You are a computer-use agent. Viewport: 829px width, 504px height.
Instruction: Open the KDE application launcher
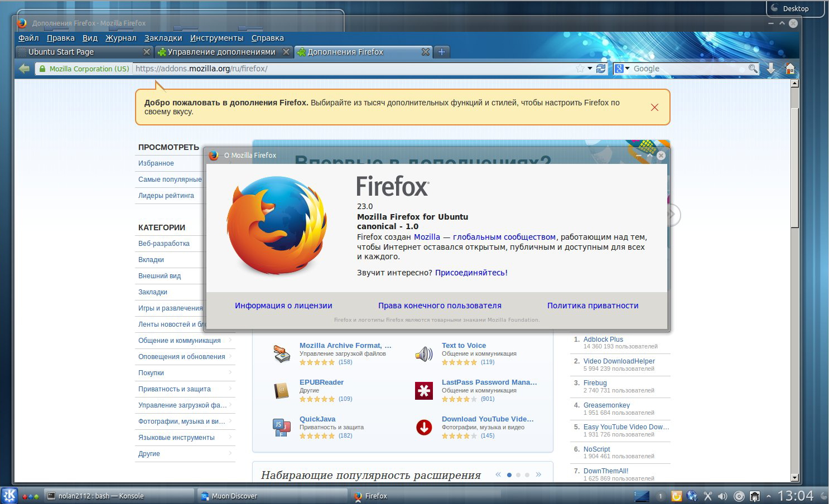pos(9,496)
